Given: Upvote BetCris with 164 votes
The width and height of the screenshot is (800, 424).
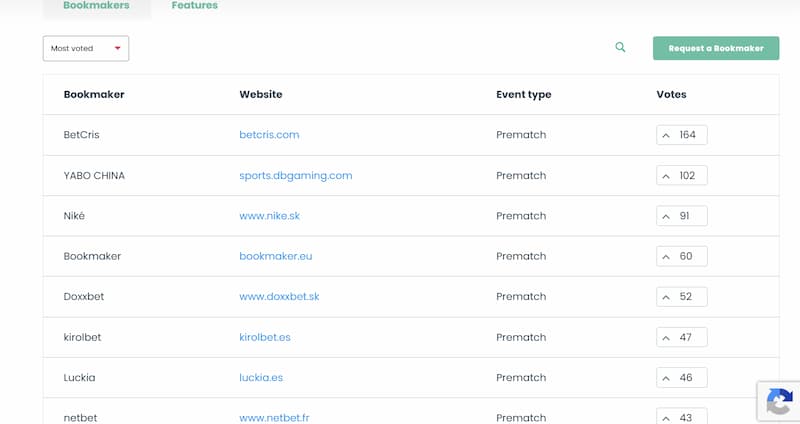Looking at the screenshot, I should click(x=682, y=135).
